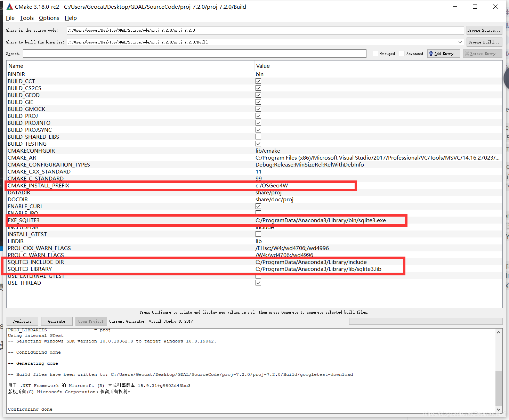509x420 pixels.
Task: Focus the Search input field
Action: coord(195,54)
